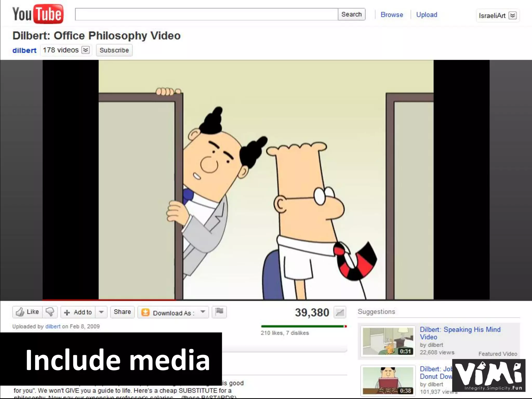Image resolution: width=532 pixels, height=399 pixels.
Task: Open the Download As dropdown
Action: coord(173,312)
